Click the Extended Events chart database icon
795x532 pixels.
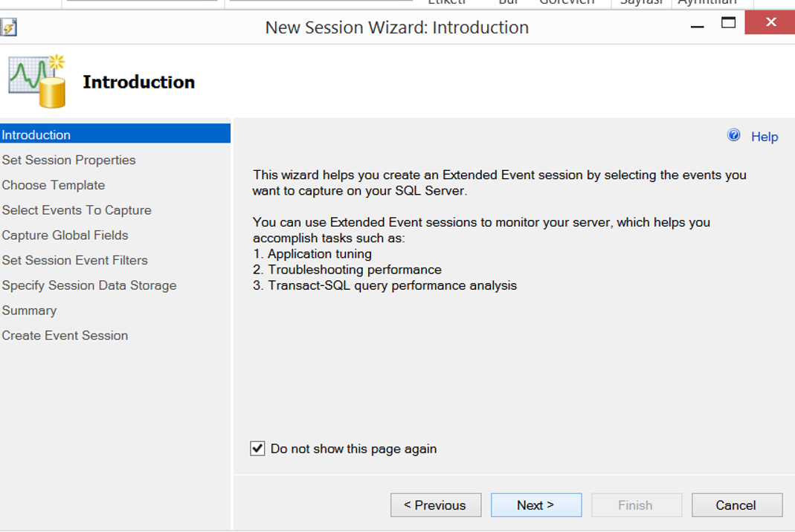(37, 81)
